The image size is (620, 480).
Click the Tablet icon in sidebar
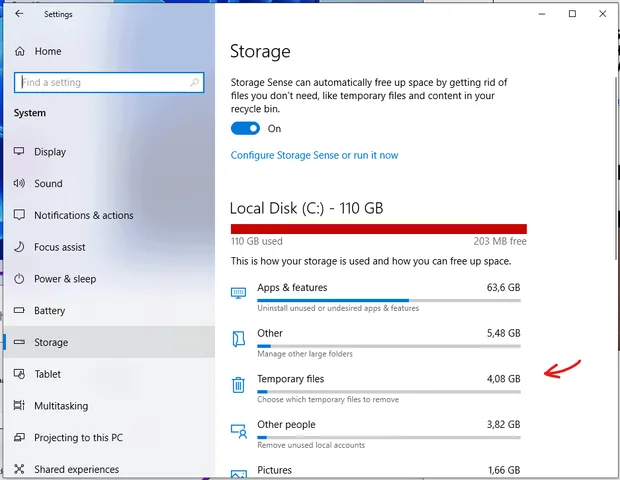(19, 374)
